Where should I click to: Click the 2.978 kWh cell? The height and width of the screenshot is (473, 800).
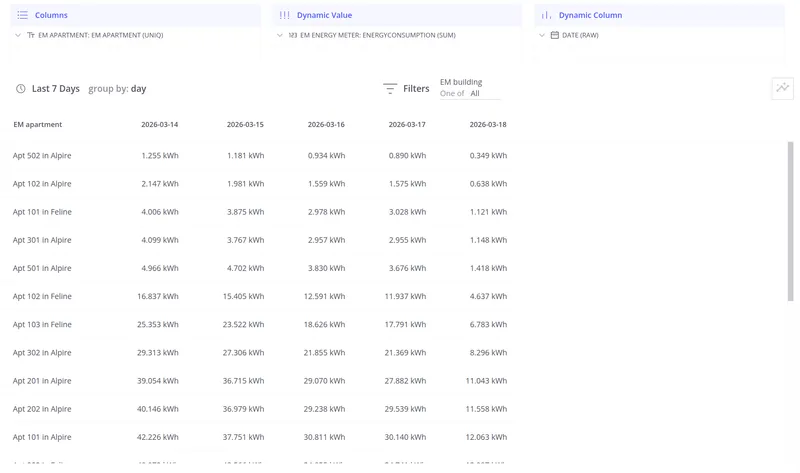(327, 212)
